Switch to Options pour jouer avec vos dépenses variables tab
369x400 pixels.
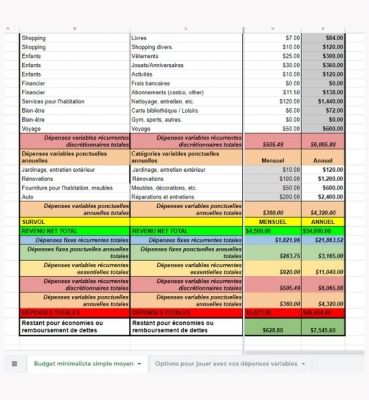coord(226,364)
